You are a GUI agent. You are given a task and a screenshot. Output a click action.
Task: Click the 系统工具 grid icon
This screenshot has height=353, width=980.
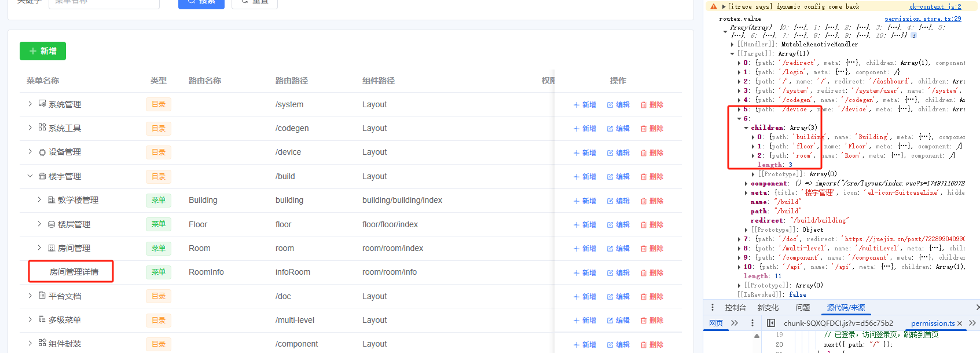coord(42,127)
